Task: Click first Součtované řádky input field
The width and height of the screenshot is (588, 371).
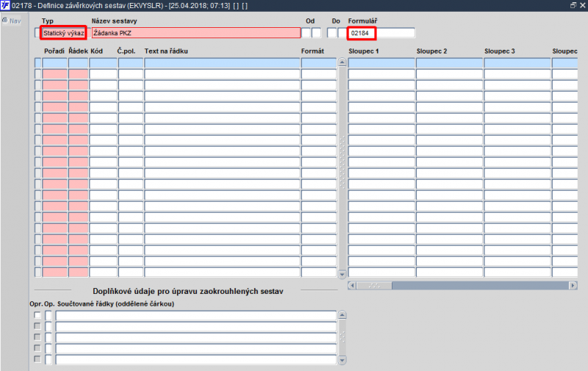Action: [196, 316]
